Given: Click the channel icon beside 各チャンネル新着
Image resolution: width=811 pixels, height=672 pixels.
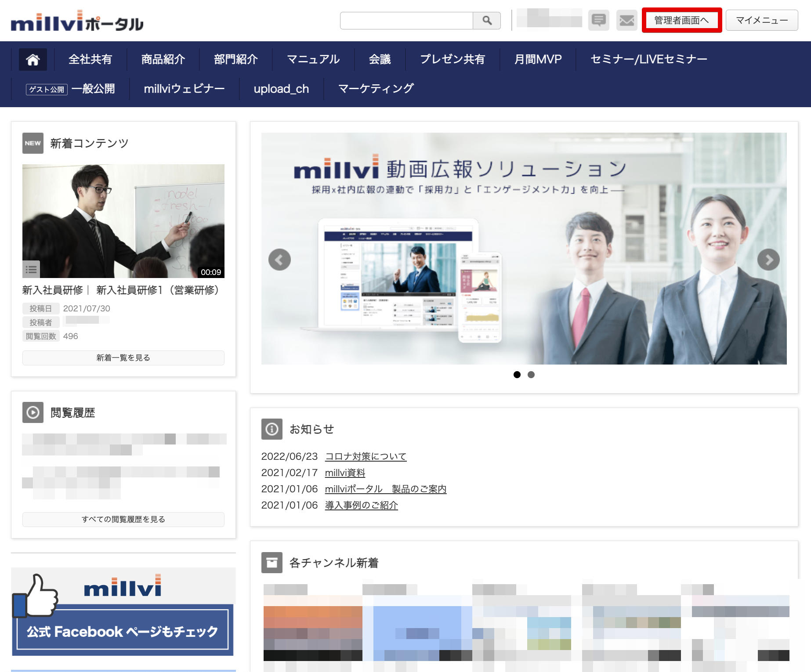Looking at the screenshot, I should pos(272,563).
